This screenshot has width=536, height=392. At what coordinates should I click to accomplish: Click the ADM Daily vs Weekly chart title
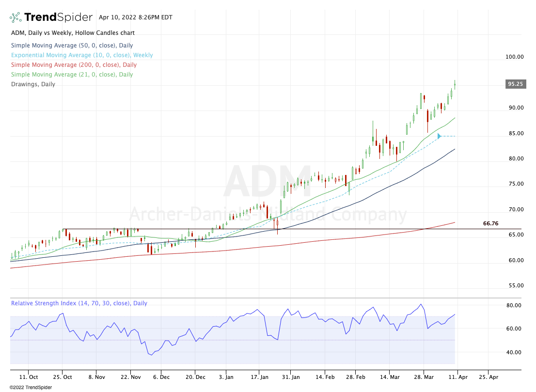pos(73,33)
